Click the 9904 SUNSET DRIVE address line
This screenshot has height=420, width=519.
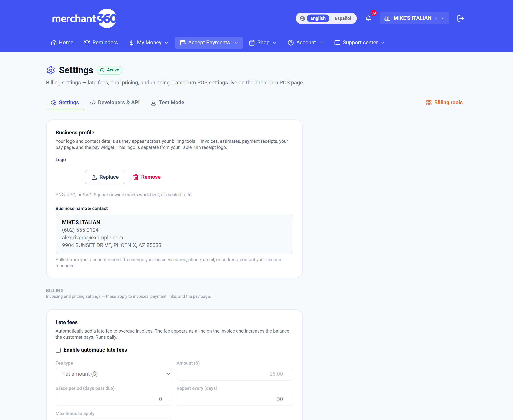click(112, 246)
